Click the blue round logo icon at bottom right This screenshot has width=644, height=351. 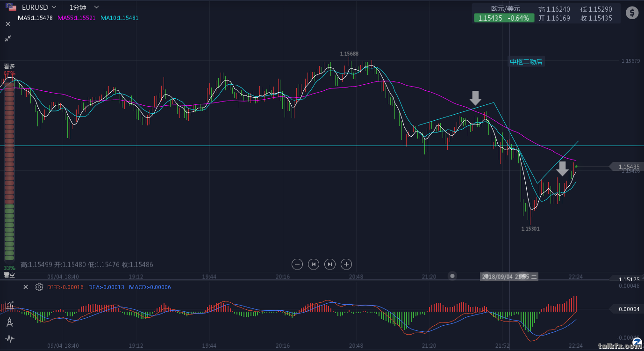click(x=637, y=343)
